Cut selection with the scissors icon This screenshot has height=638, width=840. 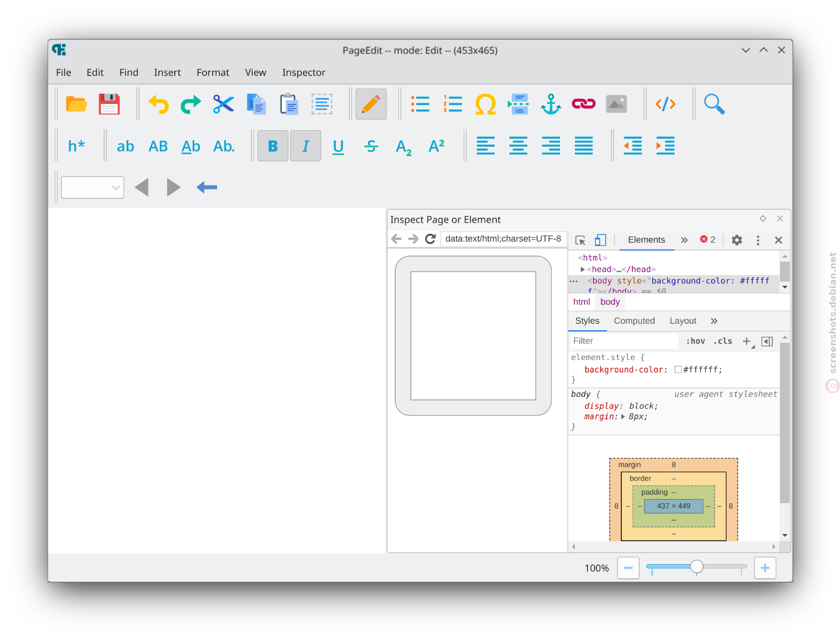[x=224, y=105]
